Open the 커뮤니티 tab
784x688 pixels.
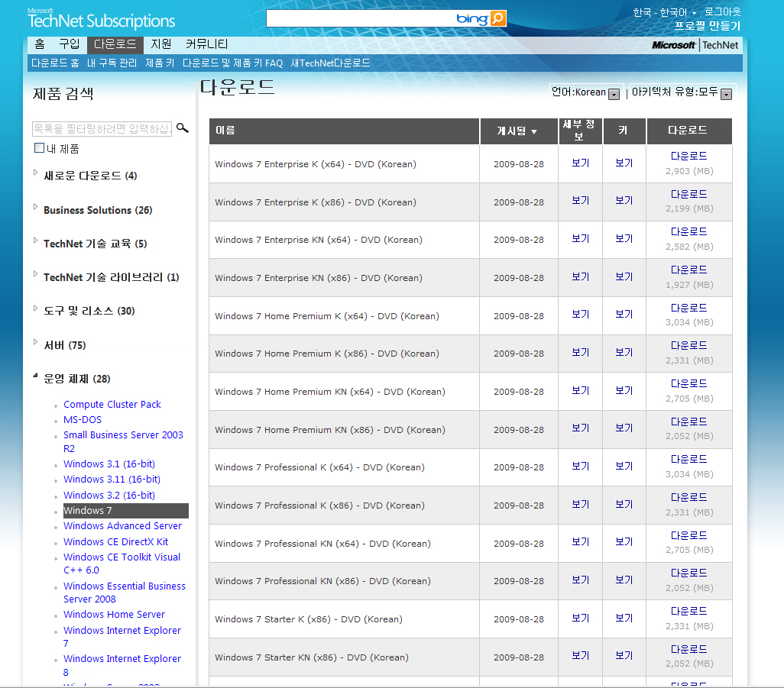click(206, 44)
